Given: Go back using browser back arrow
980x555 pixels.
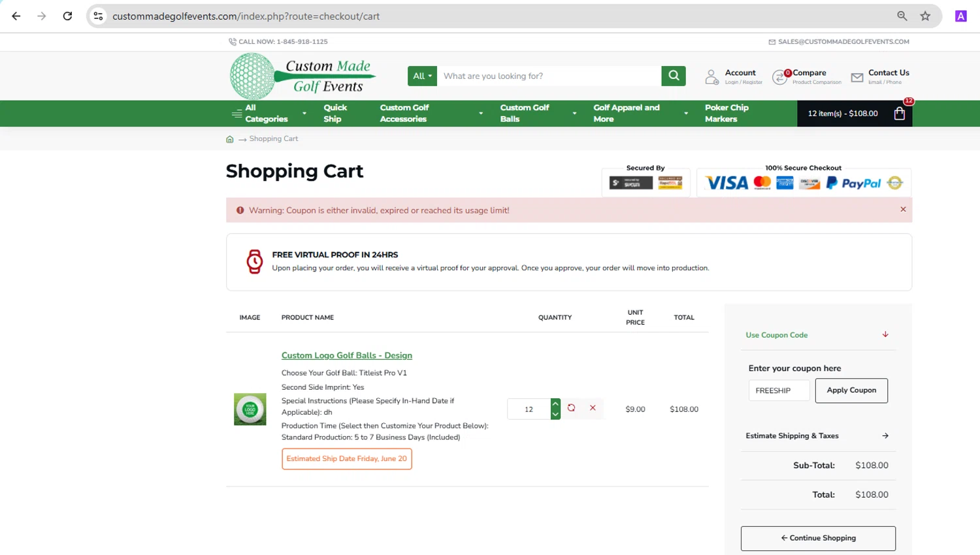Looking at the screenshot, I should (16, 16).
